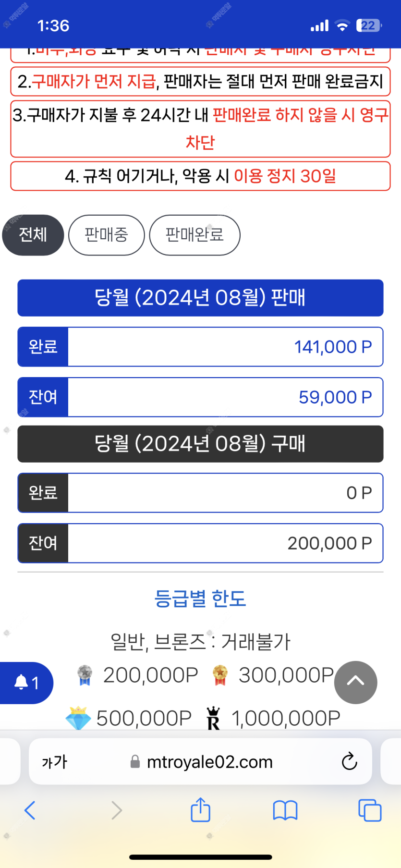Open the 가가 text size menu
The height and width of the screenshot is (868, 401).
(x=55, y=761)
